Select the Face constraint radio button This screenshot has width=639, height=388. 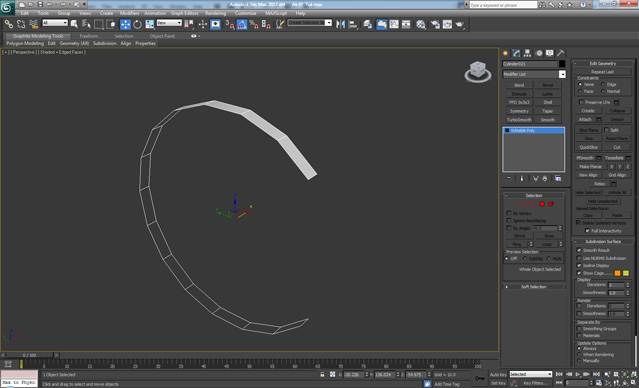click(580, 91)
